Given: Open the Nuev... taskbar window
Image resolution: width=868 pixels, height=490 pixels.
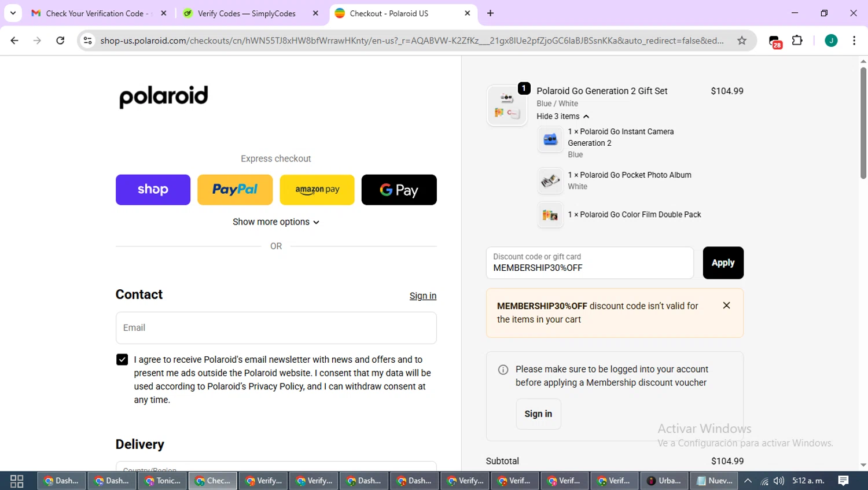Looking at the screenshot, I should pyautogui.click(x=715, y=481).
